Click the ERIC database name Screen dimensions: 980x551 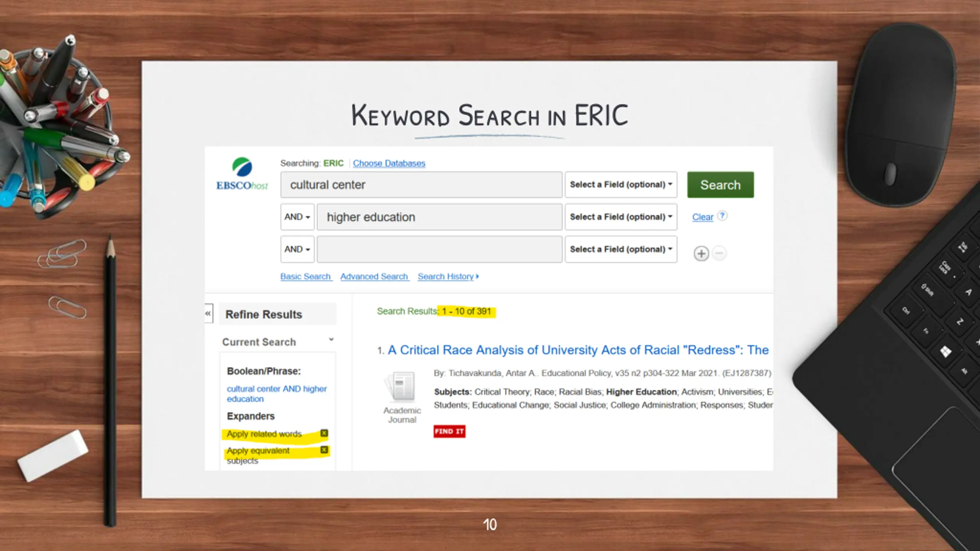coord(333,163)
